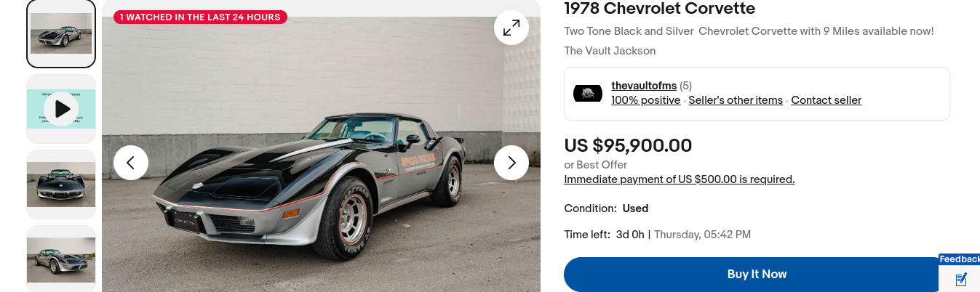Click the main Corvette photo
Image resolution: width=980 pixels, height=292 pixels.
[x=321, y=154]
